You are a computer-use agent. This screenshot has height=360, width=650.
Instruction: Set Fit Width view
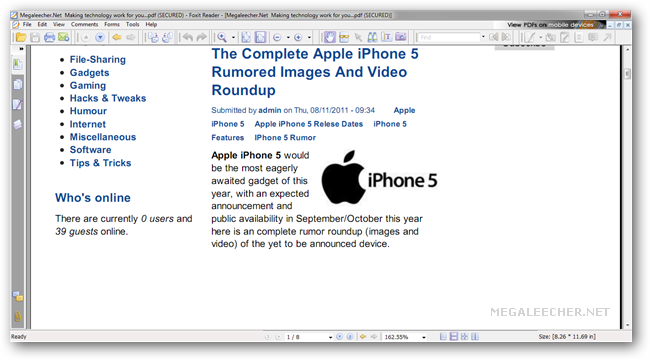click(260, 37)
